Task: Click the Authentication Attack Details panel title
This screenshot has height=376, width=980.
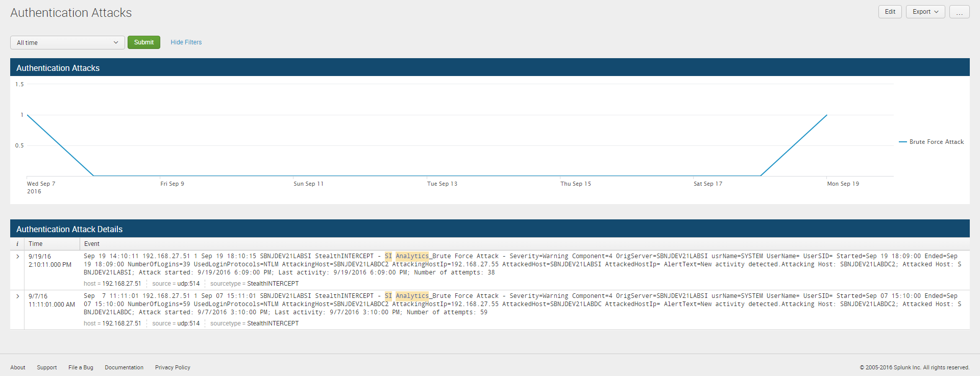Action: click(69, 229)
